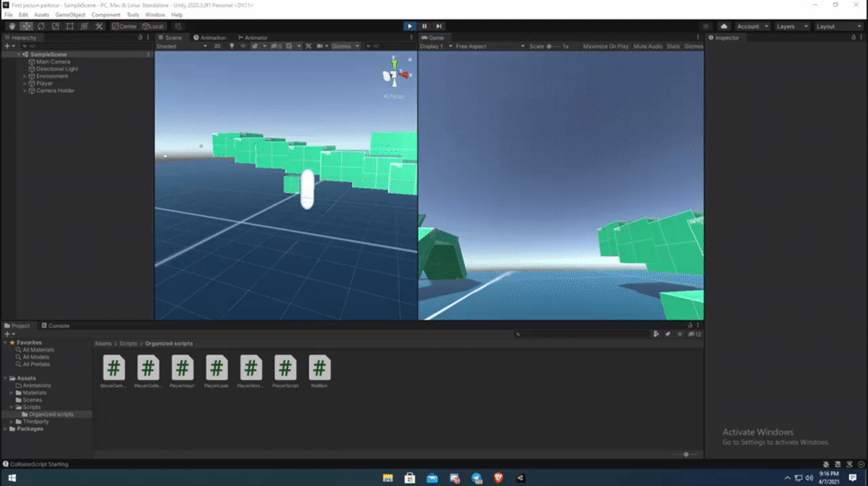The height and width of the screenshot is (486, 868).
Task: Open the Layout dropdown
Action: pyautogui.click(x=838, y=26)
